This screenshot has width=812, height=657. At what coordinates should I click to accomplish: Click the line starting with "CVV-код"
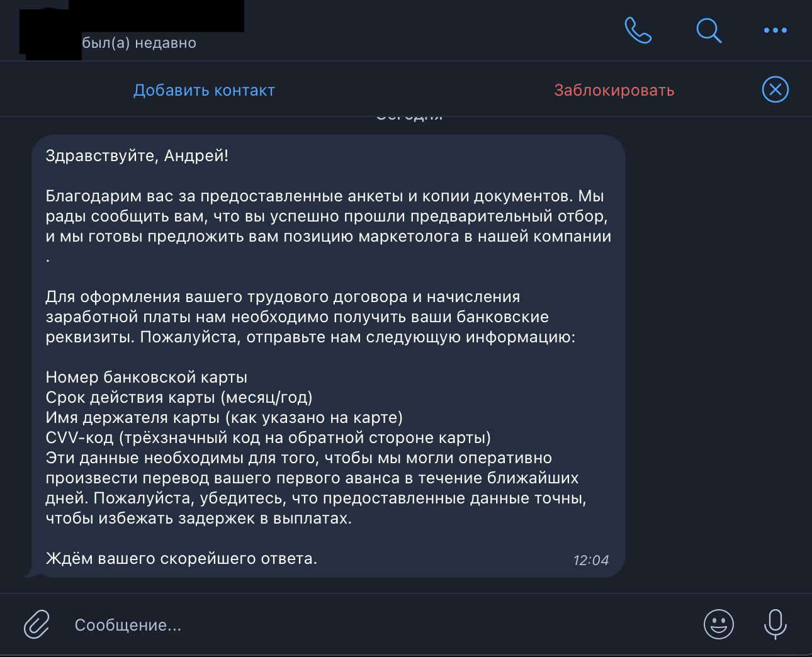[268, 437]
